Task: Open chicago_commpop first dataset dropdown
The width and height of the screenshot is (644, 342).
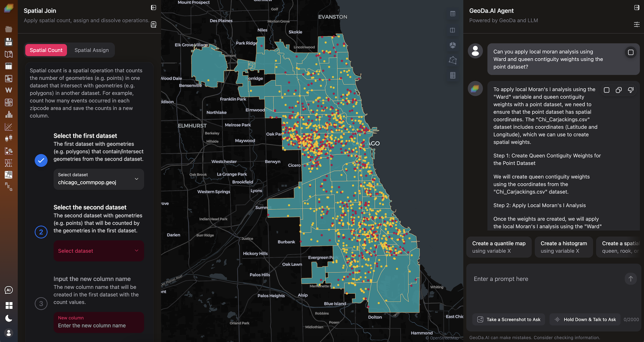Action: click(x=98, y=179)
